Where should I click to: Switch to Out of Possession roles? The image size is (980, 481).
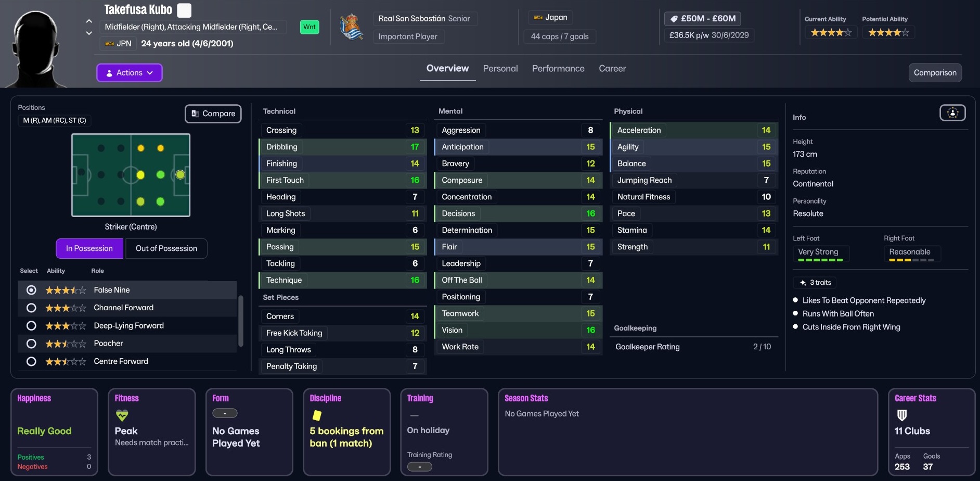pyautogui.click(x=166, y=249)
